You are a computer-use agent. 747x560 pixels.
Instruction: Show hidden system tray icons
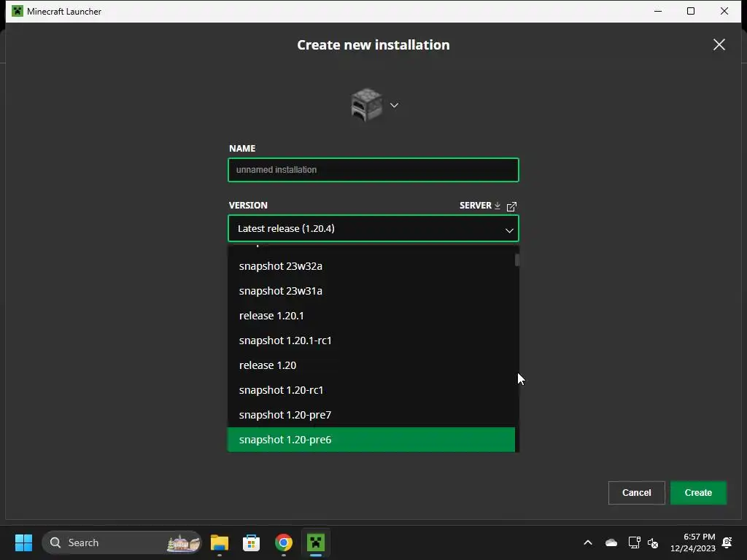tap(588, 542)
